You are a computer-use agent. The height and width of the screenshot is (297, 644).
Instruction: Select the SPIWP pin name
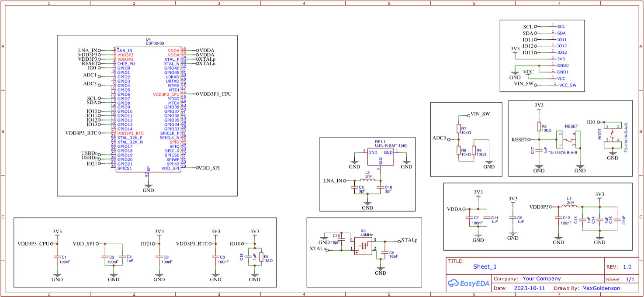tap(173, 159)
